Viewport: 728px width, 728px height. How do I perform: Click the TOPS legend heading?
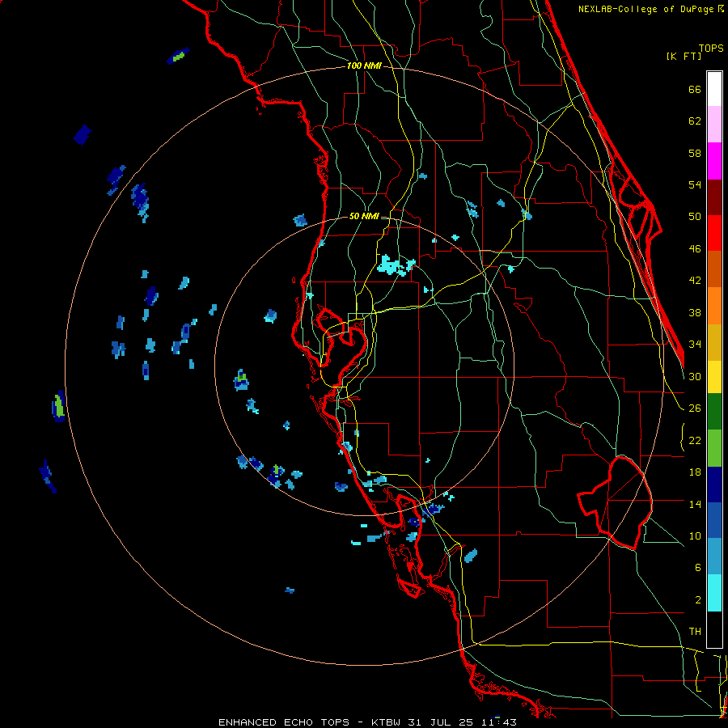(711, 48)
